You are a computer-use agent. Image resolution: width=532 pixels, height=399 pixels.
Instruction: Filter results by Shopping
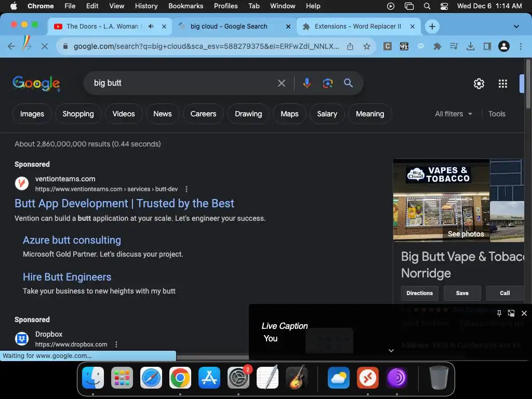point(78,114)
